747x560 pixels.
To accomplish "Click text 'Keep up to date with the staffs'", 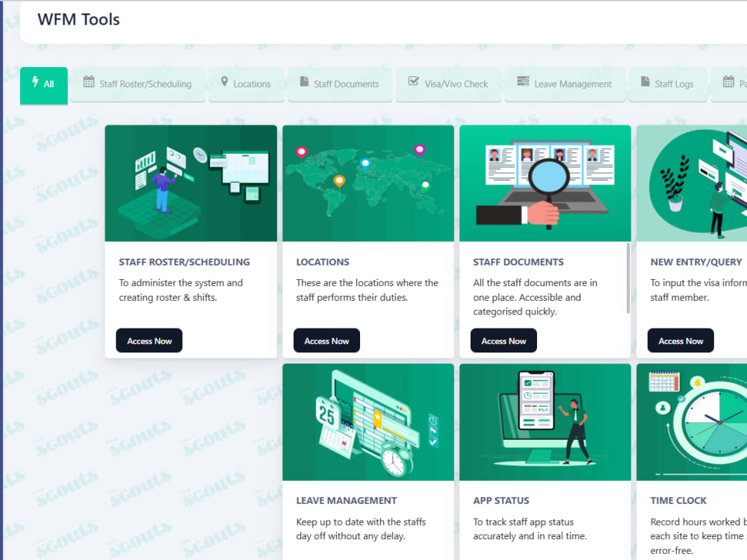I will [x=361, y=522].
